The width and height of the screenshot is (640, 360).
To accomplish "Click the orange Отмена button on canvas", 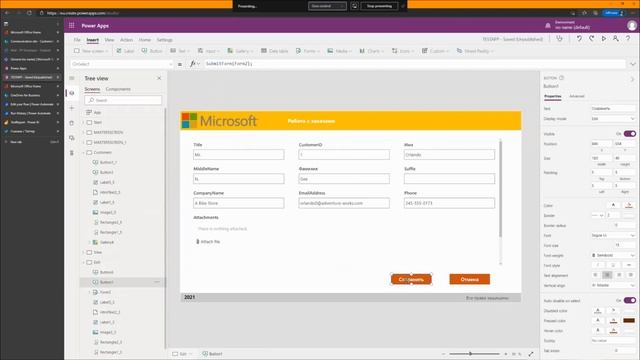I will (469, 279).
